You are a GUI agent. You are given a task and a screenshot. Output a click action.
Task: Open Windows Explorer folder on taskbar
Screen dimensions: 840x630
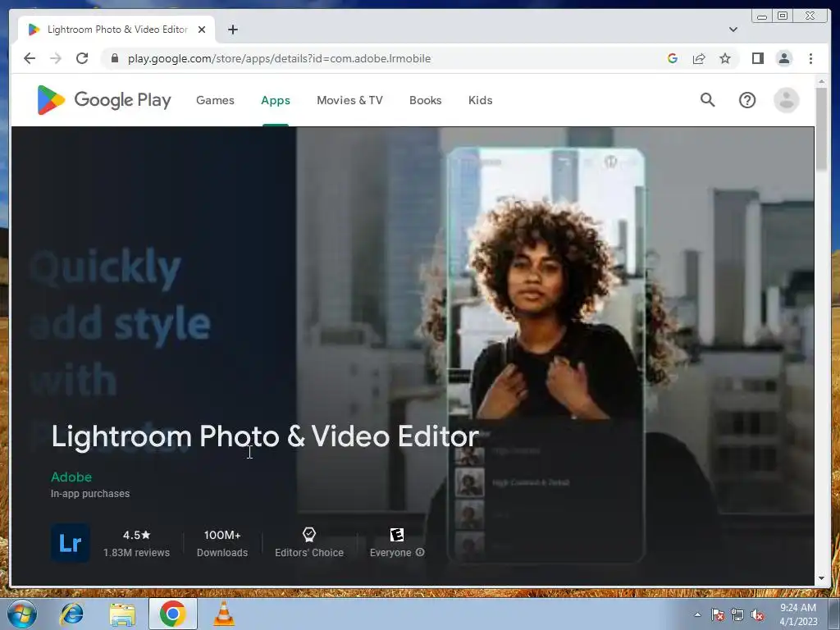pos(122,614)
